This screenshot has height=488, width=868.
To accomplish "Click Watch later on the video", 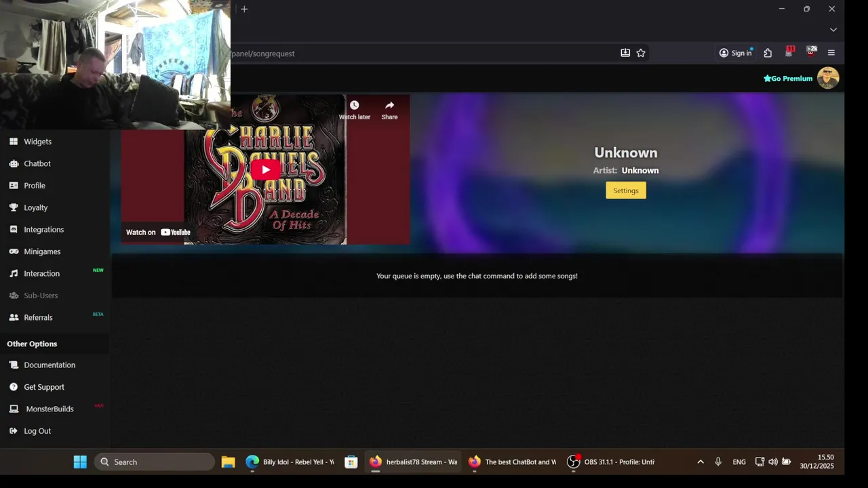I will click(354, 110).
